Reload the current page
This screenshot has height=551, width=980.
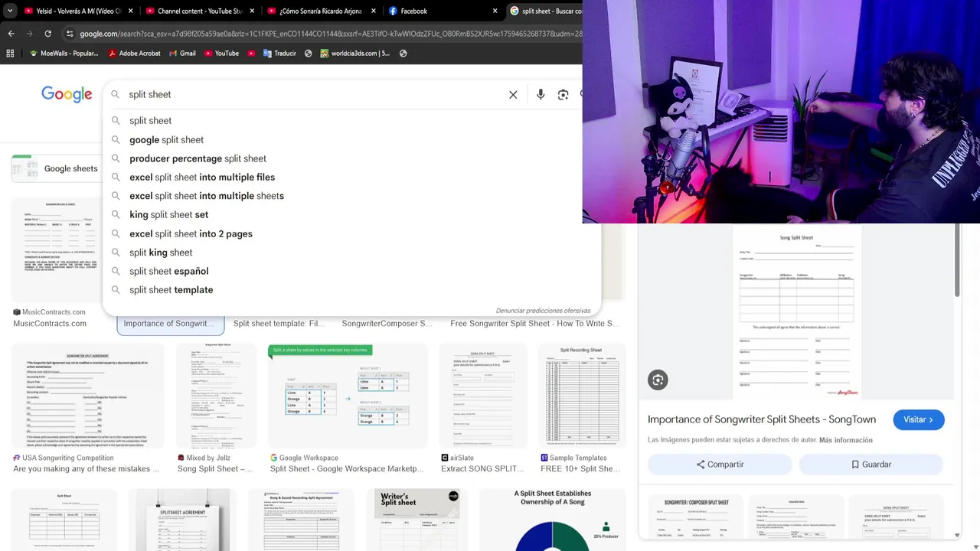(47, 34)
